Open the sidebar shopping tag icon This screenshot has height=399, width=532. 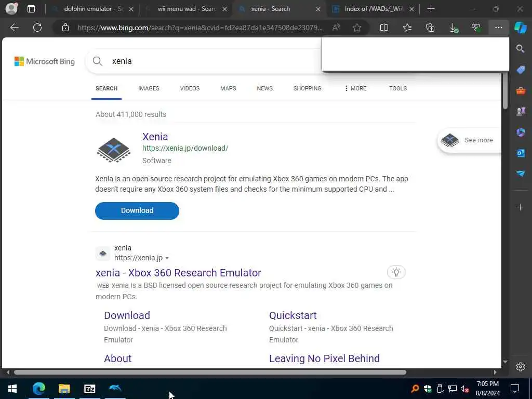521,70
